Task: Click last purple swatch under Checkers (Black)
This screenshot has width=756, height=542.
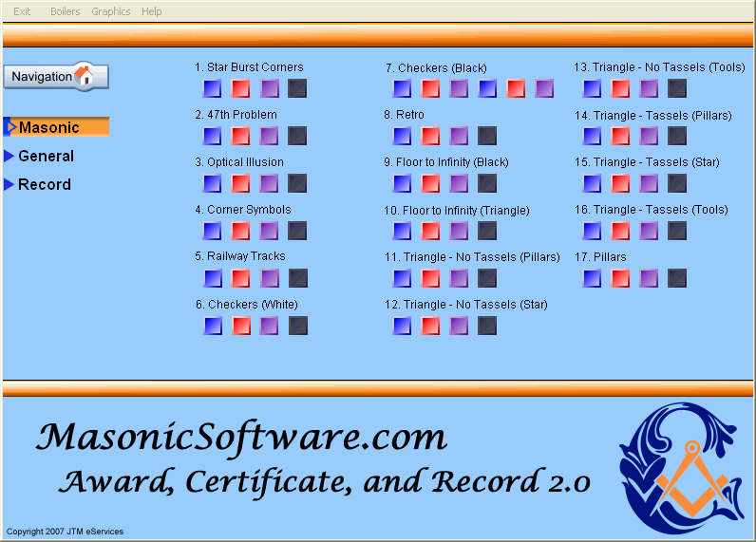Action: click(x=544, y=88)
